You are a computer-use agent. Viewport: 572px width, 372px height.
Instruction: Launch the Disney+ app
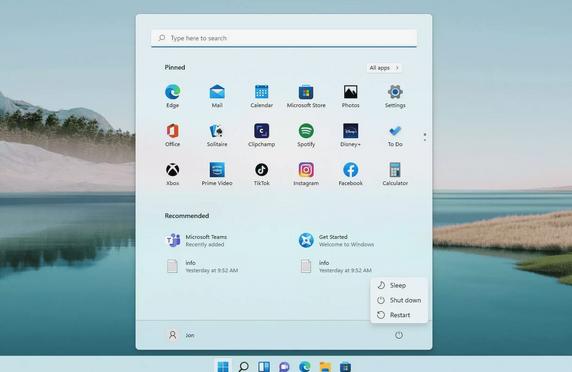[x=351, y=135]
